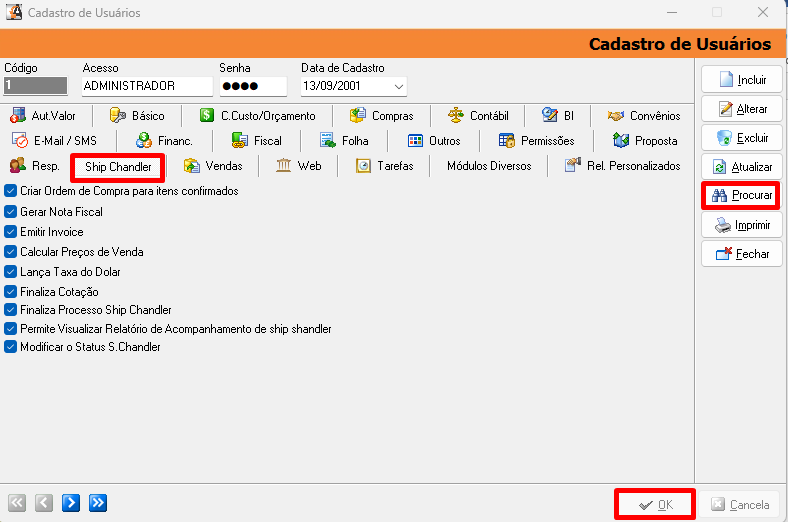Click the Permissões lock icon
Viewport: 788px width, 522px height.
[507, 141]
